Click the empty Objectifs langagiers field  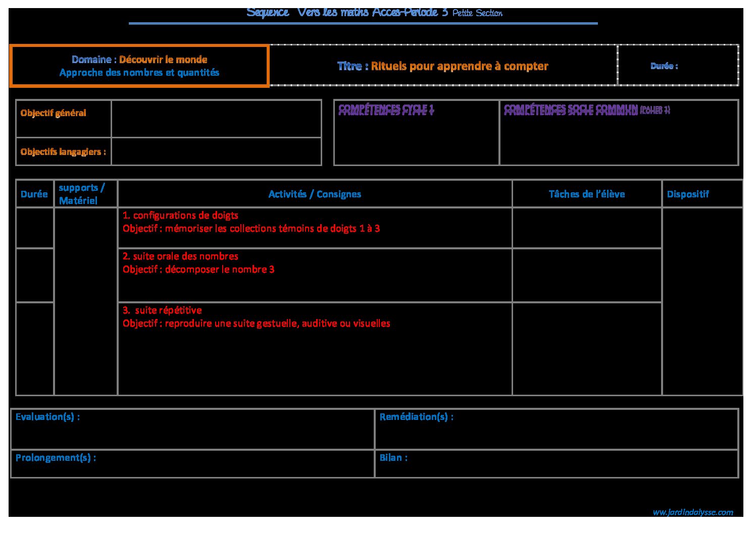(216, 151)
